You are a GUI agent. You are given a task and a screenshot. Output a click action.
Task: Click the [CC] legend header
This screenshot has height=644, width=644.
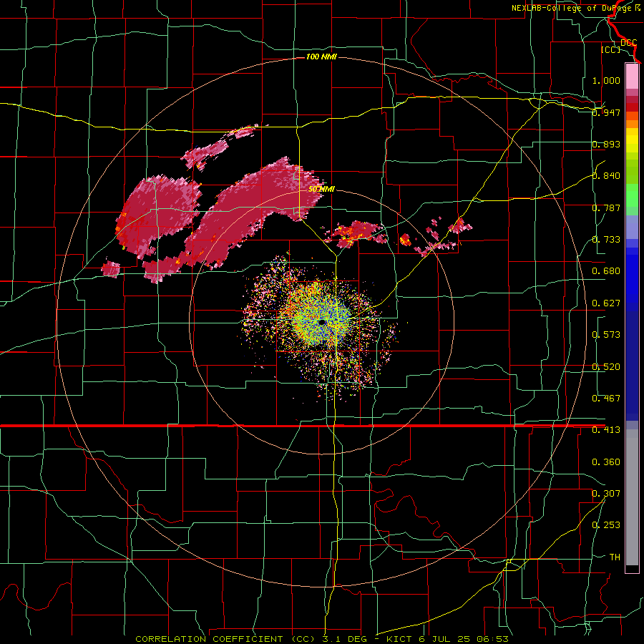point(610,49)
